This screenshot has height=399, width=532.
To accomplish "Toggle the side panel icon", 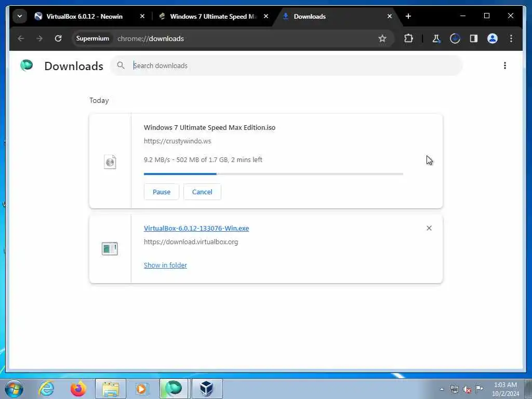I will 474,38.
